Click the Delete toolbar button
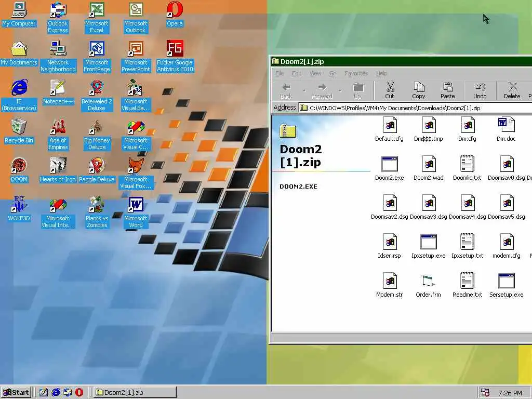This screenshot has height=399, width=532. pyautogui.click(x=512, y=90)
